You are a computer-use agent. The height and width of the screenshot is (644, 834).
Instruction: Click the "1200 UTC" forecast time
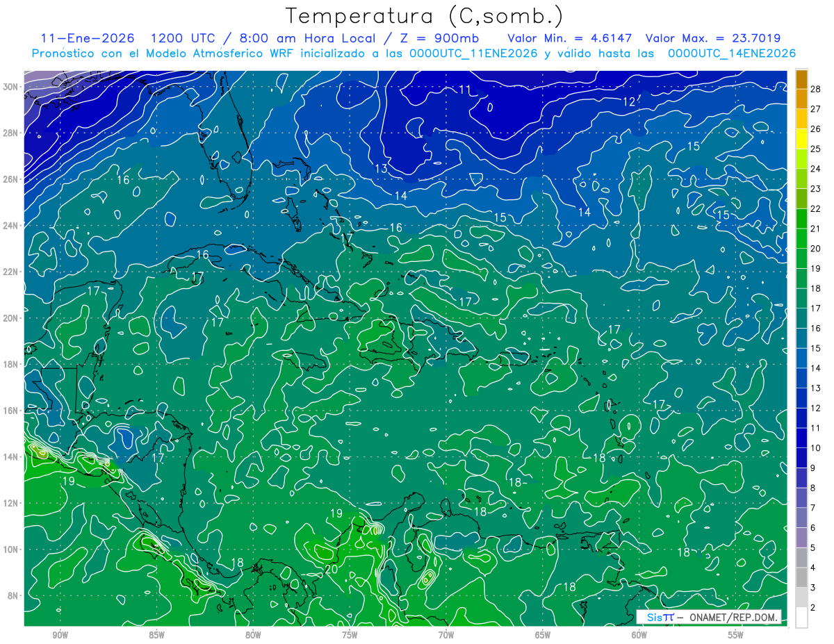[183, 38]
